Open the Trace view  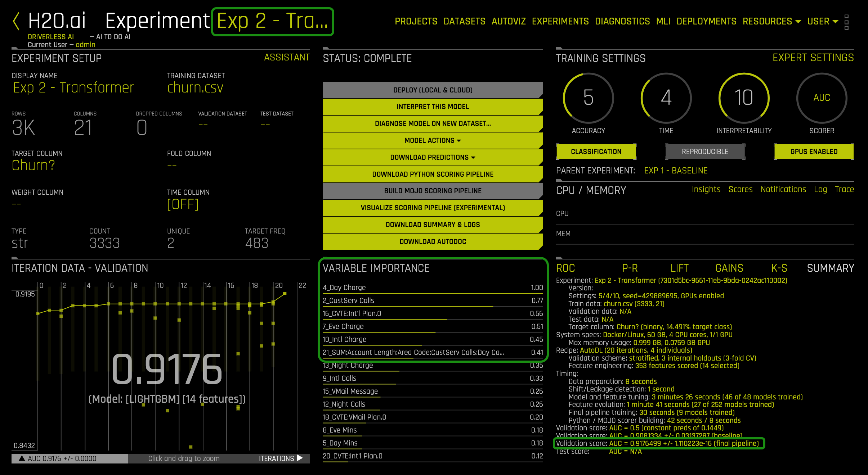tap(844, 189)
